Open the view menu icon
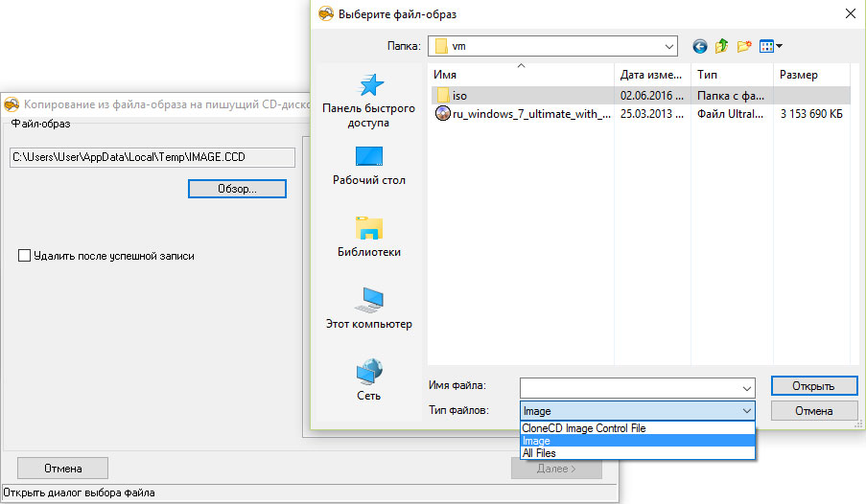Screen dimensions: 866x504 coord(770,46)
